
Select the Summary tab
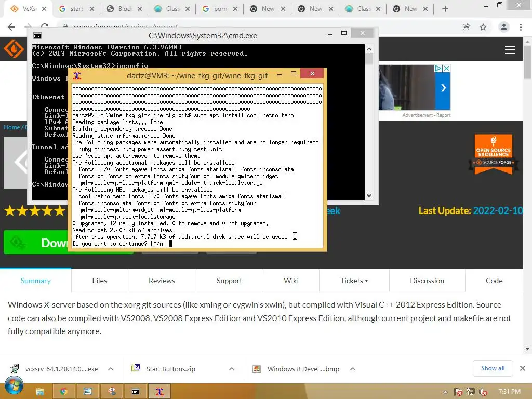[36, 281]
